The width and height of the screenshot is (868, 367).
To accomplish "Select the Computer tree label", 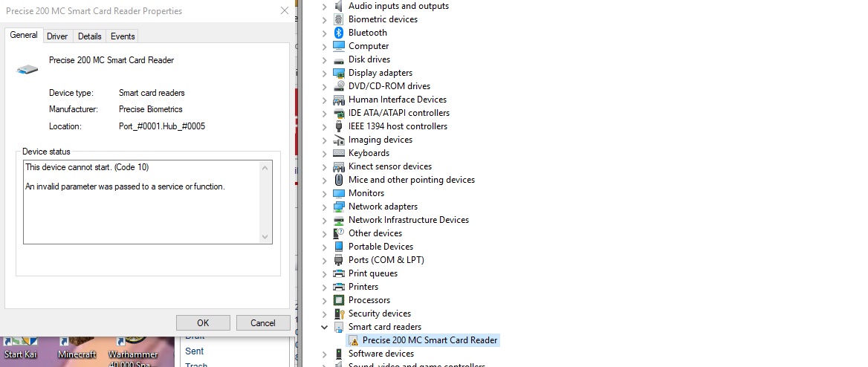I will [x=369, y=46].
